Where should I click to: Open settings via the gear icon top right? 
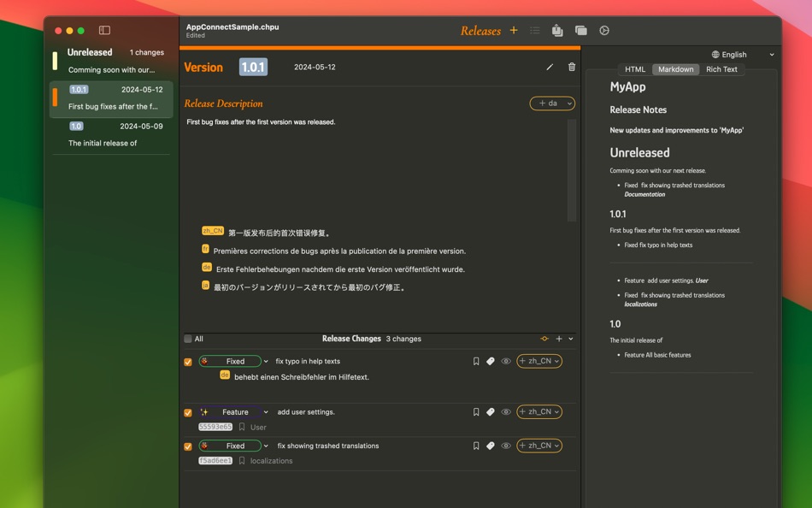(603, 30)
